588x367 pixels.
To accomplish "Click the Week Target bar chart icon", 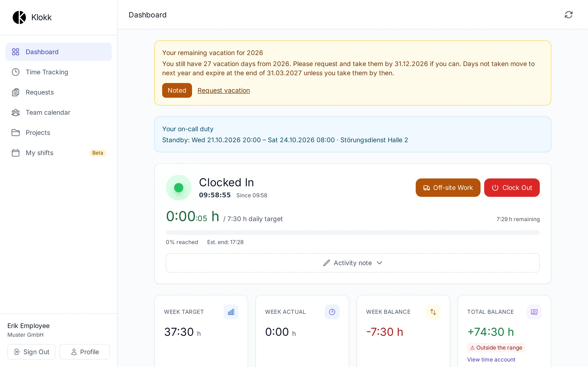I will click(231, 312).
